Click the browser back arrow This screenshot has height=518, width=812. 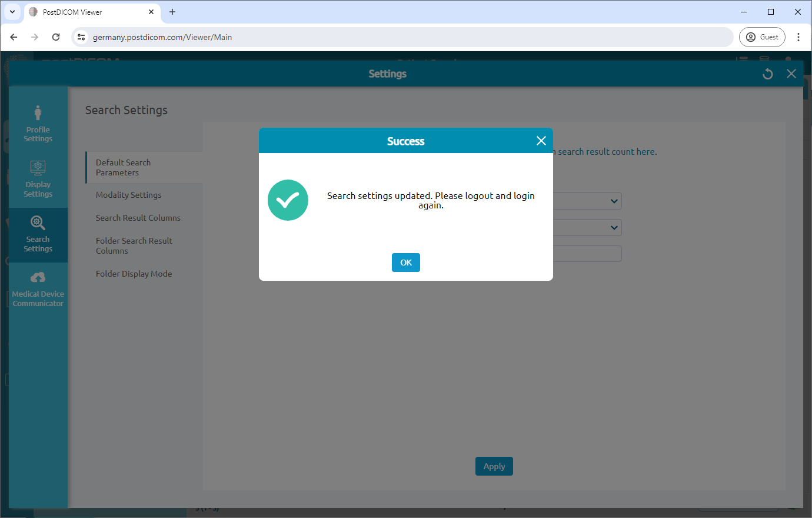[14, 36]
